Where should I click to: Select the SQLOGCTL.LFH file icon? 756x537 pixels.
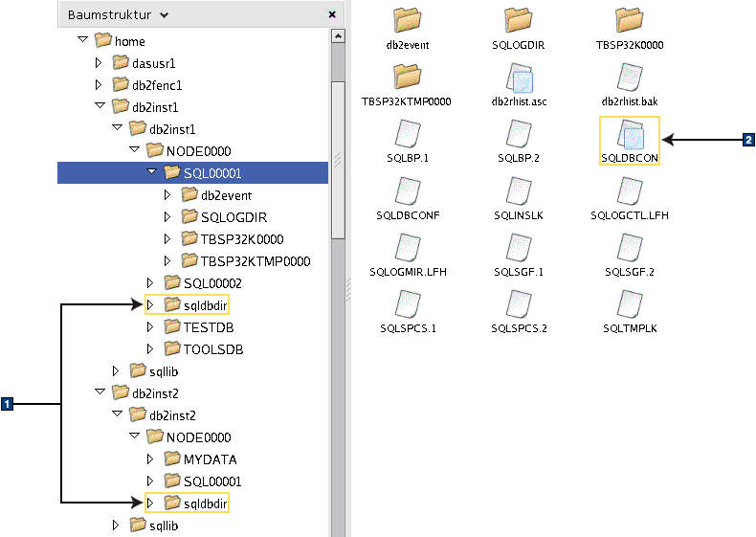tap(630, 190)
